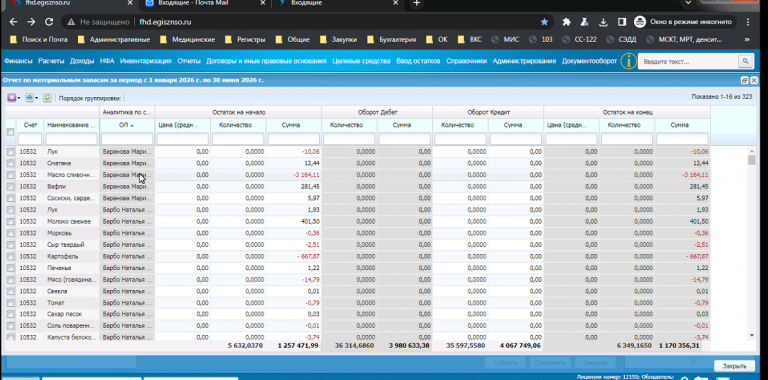Expand the dropdown arrow beside printer icon
This screenshot has width=768, height=380.
(37, 98)
